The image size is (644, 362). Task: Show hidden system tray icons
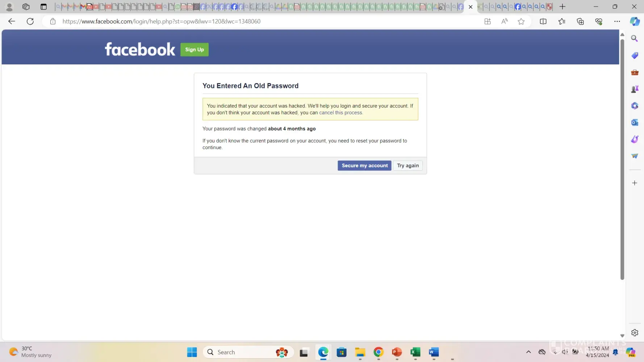528,352
